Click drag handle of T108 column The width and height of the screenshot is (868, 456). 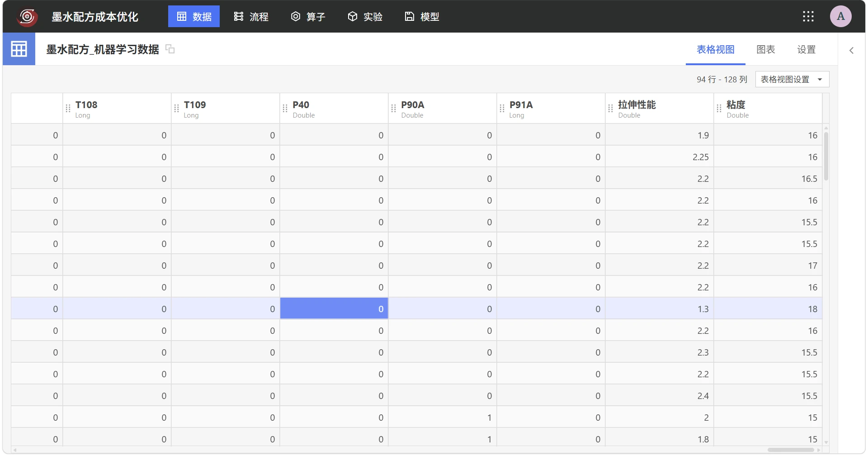pos(68,108)
